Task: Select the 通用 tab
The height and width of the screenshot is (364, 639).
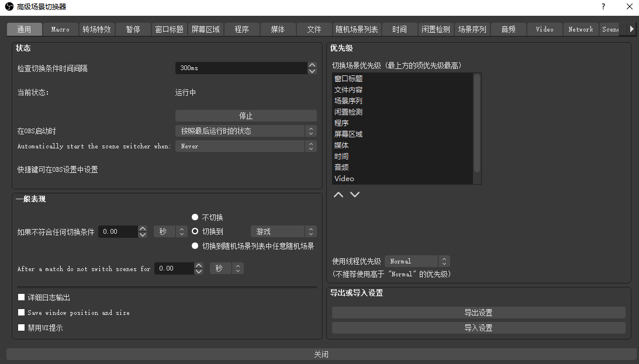Action: 24,29
